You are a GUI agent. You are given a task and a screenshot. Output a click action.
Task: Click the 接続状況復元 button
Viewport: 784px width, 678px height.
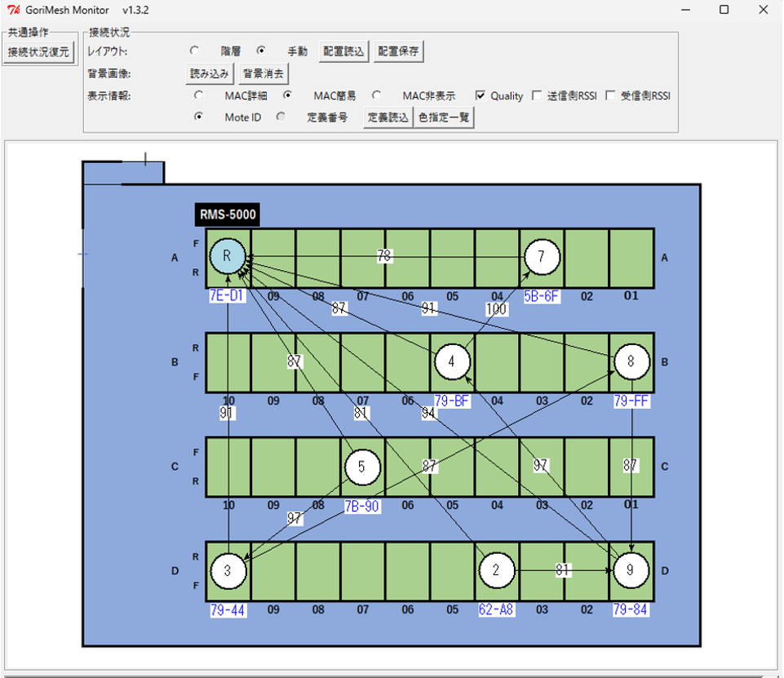tap(38, 52)
